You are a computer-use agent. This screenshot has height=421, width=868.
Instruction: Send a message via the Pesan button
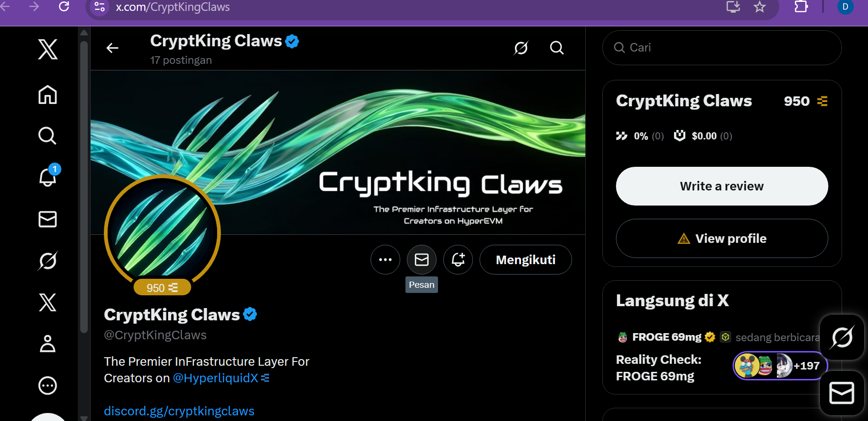(421, 259)
